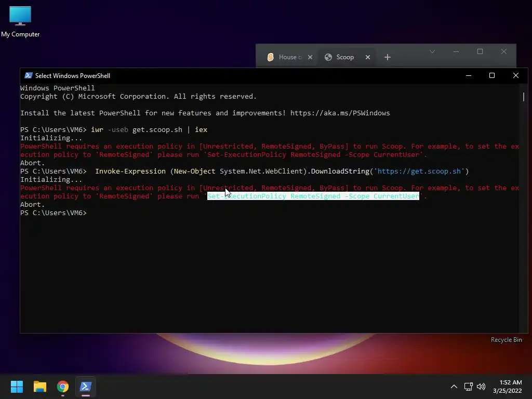Click the Scoop tab globe favicon
The height and width of the screenshot is (399, 532).
point(328,57)
